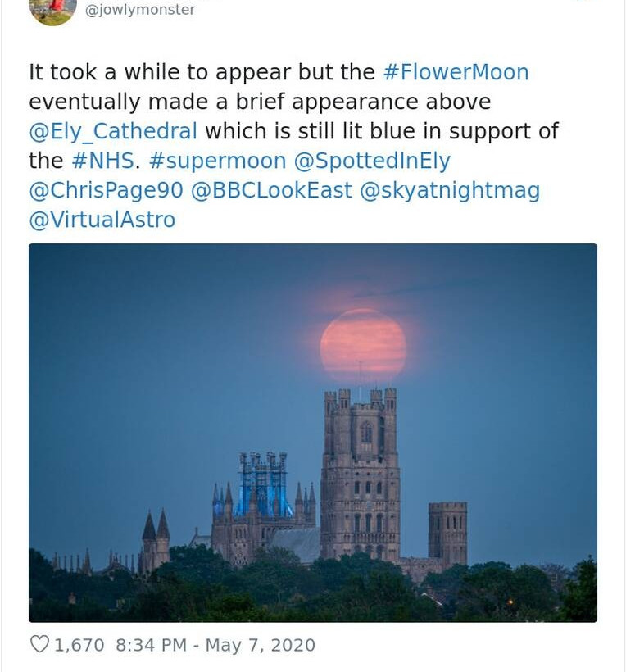The height and width of the screenshot is (672, 626).
Task: Open the #FlowerMoon hashtag
Action: 456,72
